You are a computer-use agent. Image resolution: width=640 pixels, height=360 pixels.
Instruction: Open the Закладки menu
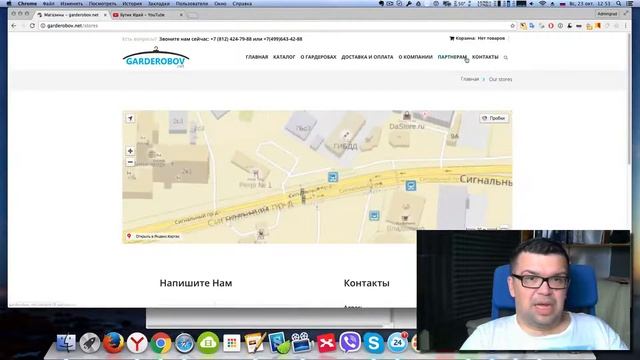tap(159, 3)
